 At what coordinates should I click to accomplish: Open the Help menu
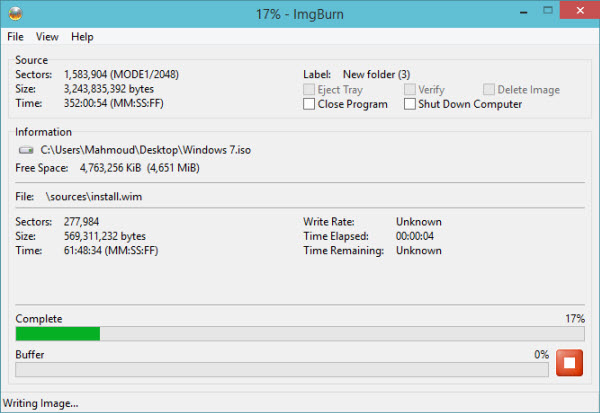pyautogui.click(x=82, y=37)
